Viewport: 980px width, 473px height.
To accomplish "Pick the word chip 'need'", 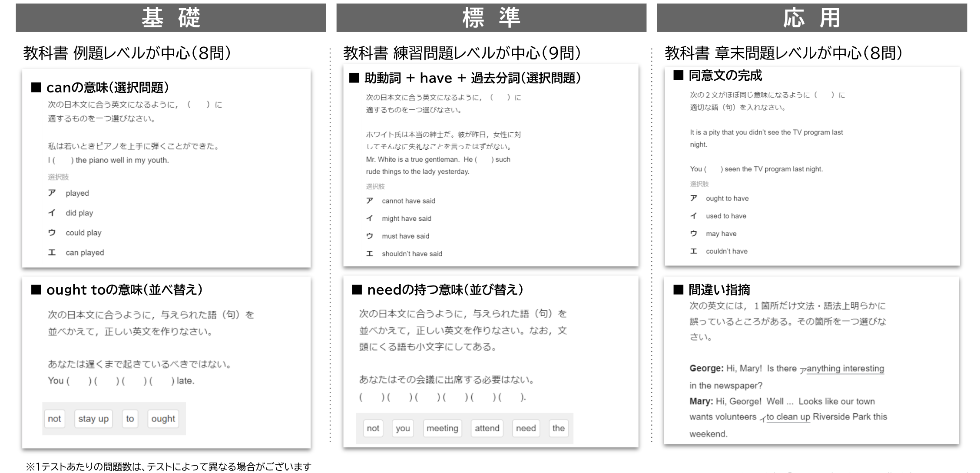I will (526, 428).
